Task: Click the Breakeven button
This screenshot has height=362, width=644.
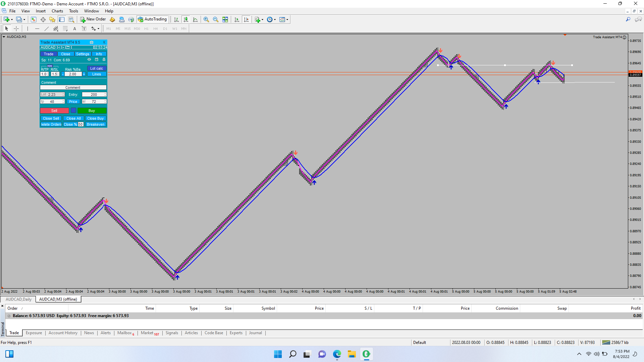Action: pyautogui.click(x=96, y=124)
